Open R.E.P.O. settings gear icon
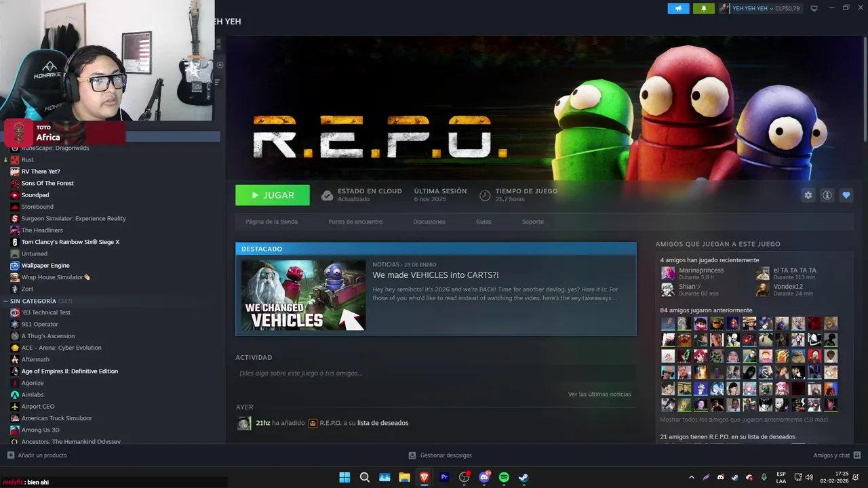868x488 pixels. (x=808, y=195)
